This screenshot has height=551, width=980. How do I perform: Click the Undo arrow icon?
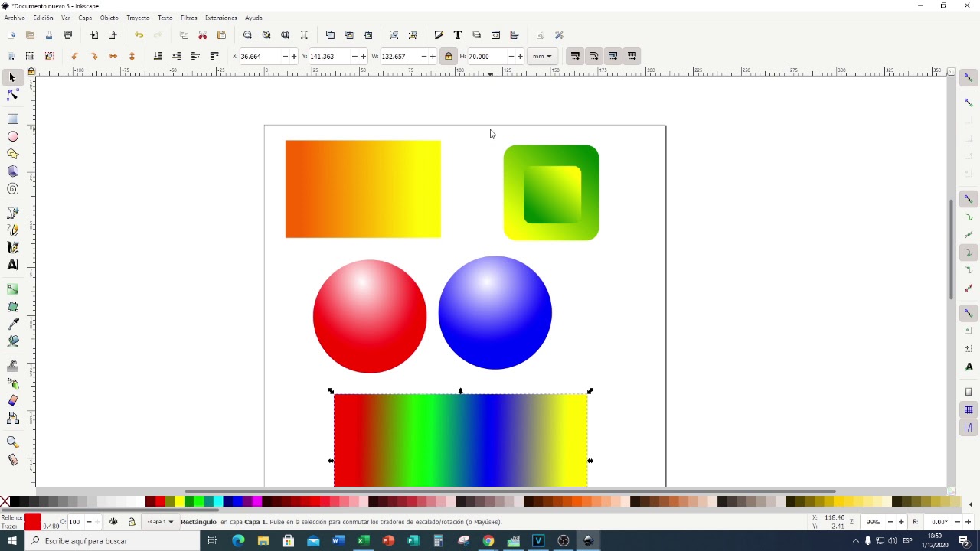tap(139, 35)
